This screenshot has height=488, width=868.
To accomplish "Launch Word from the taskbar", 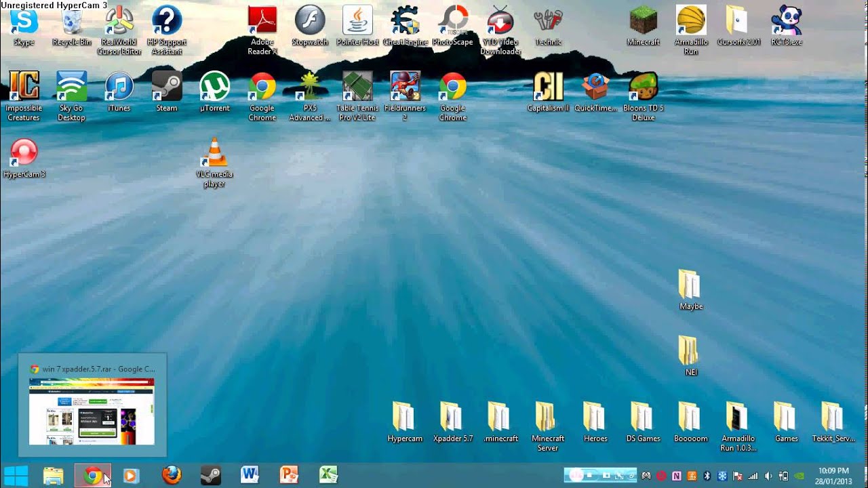I will pos(250,476).
